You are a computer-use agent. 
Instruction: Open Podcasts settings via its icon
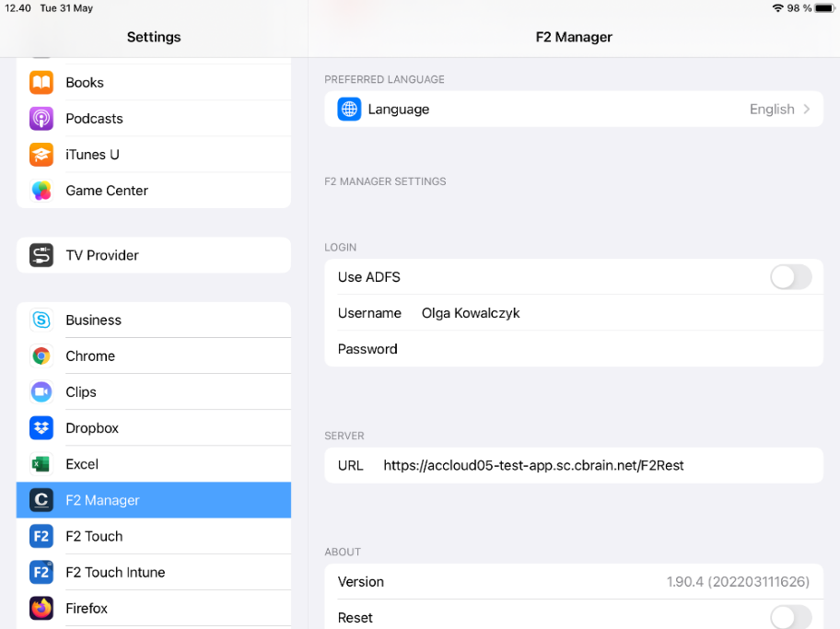pos(41,119)
